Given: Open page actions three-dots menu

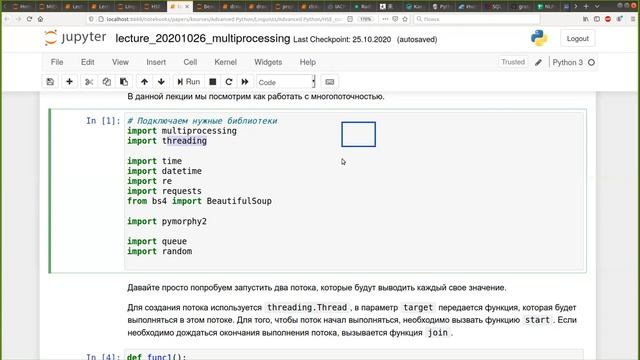Looking at the screenshot, I should tap(385, 19).
